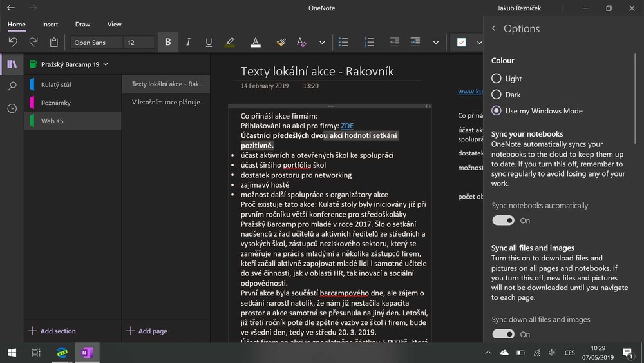
Task: Open Search in the left sidebar
Action: [x=12, y=86]
